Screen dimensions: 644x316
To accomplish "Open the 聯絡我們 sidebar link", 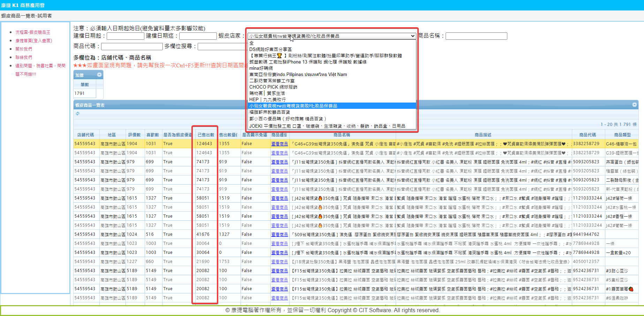I will pyautogui.click(x=24, y=57).
